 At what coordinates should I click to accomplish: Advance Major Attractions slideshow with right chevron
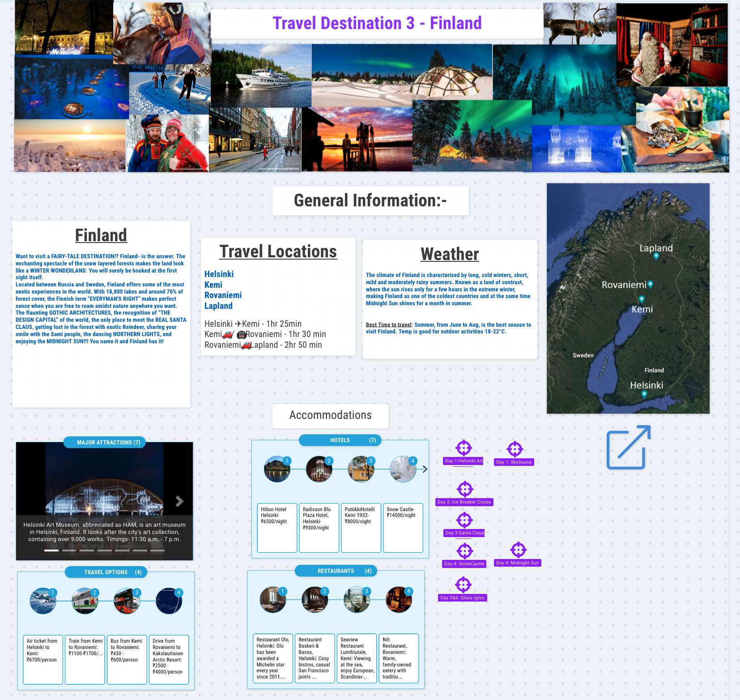(x=179, y=501)
